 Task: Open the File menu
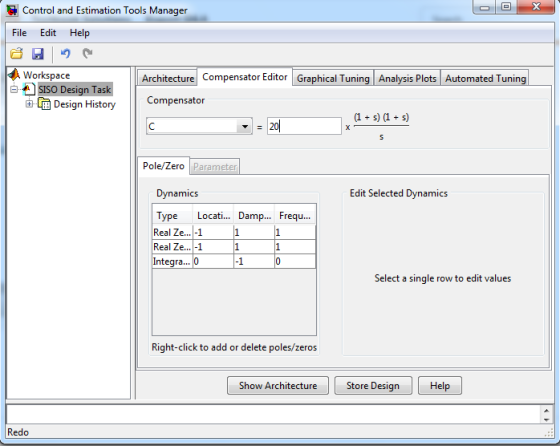(x=19, y=33)
